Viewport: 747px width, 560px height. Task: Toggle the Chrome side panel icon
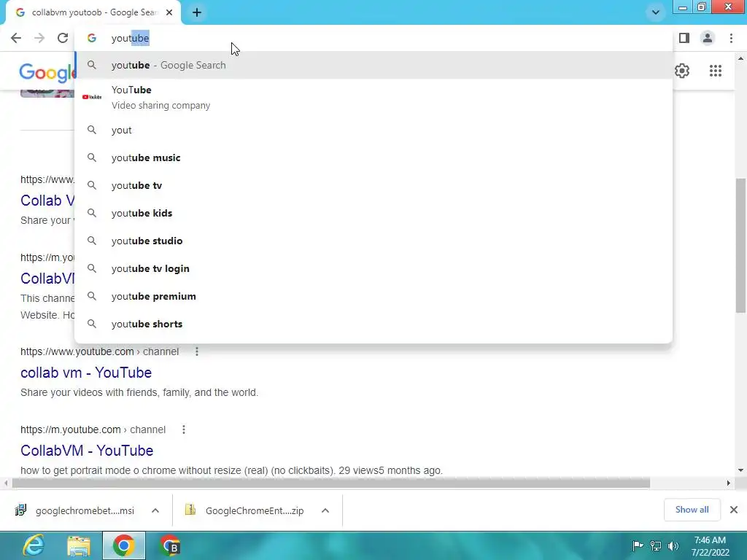[684, 38]
